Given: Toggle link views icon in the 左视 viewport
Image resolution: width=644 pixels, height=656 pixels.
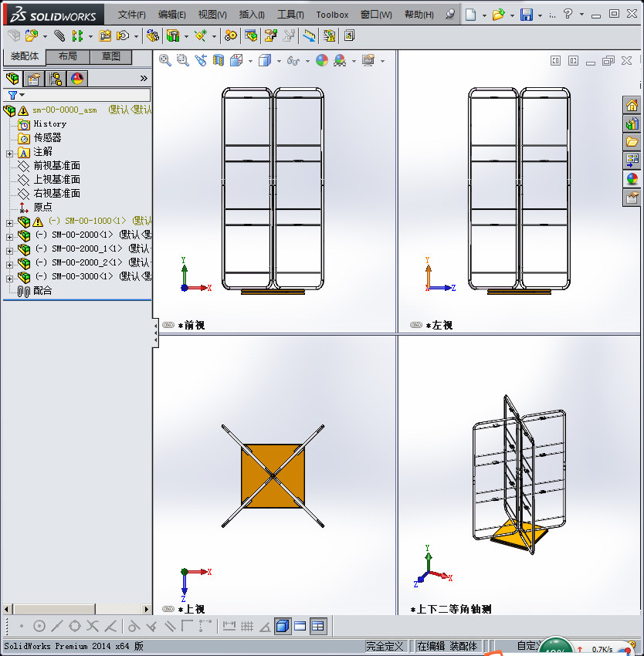Looking at the screenshot, I should pyautogui.click(x=416, y=325).
